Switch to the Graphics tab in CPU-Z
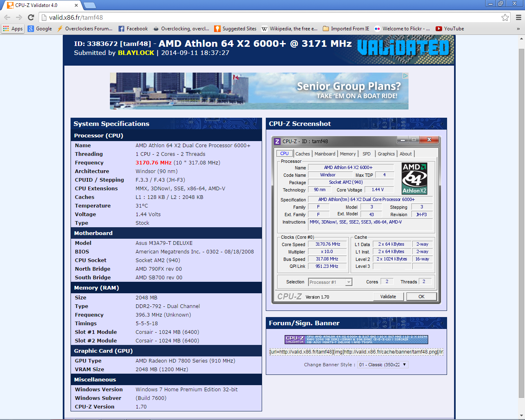The height and width of the screenshot is (420, 525). coord(386,154)
